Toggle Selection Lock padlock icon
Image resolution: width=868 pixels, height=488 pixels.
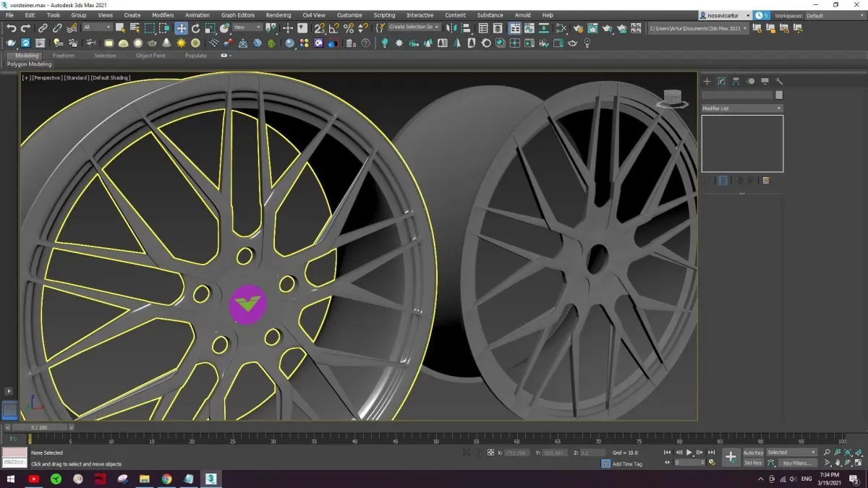point(478,453)
